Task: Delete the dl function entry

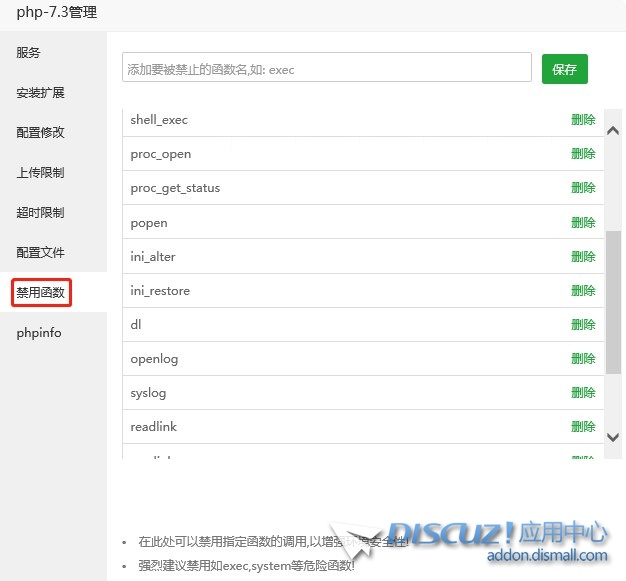Action: point(583,325)
